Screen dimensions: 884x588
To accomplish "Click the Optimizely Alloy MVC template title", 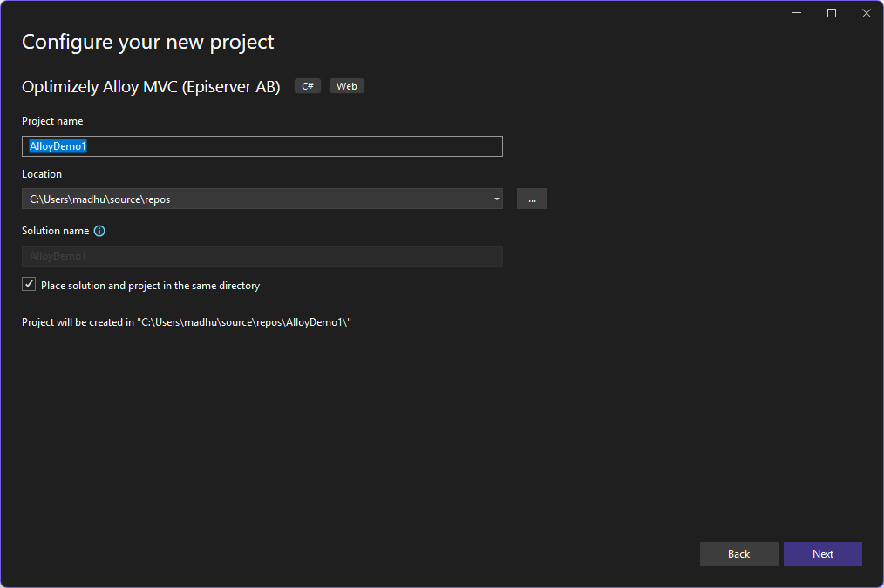I will coord(151,87).
